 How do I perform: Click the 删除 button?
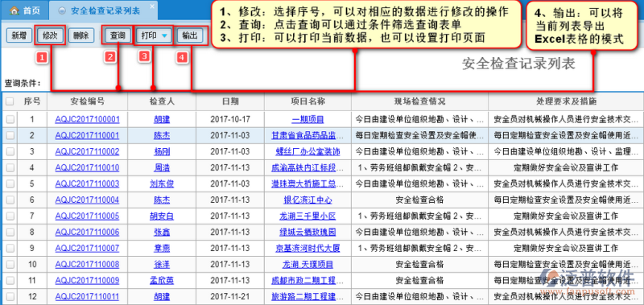click(x=81, y=35)
